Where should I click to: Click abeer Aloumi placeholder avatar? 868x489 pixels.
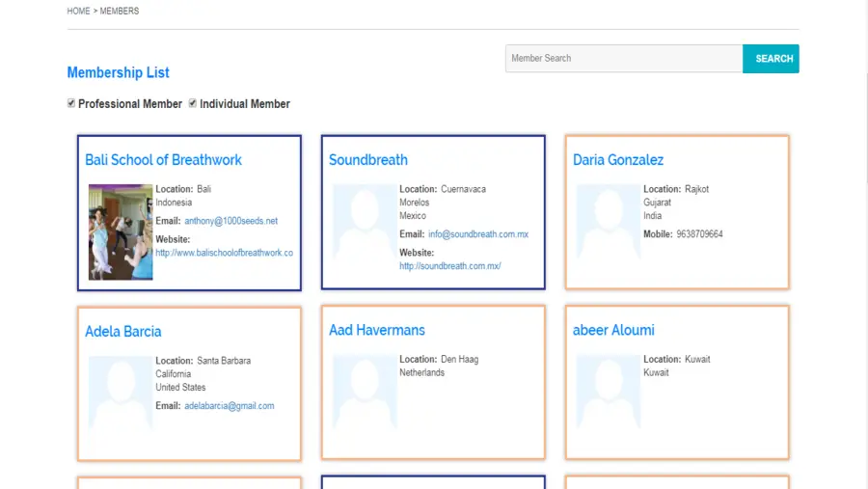coord(608,402)
